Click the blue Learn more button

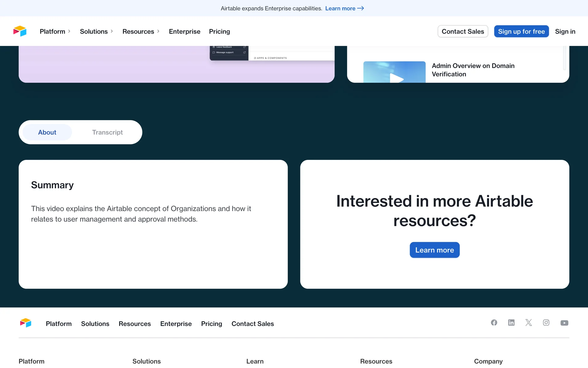[x=434, y=250]
